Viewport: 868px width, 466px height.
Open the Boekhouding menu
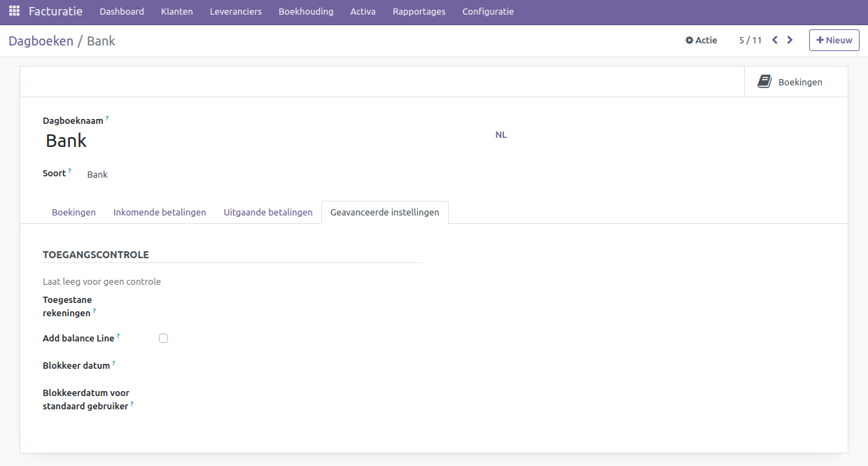pos(306,12)
